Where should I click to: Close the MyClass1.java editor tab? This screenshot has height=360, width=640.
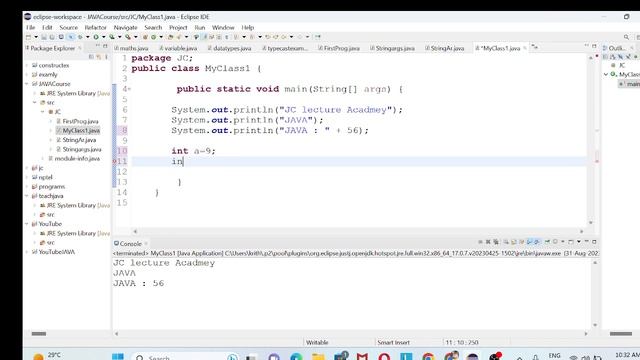(x=525, y=48)
